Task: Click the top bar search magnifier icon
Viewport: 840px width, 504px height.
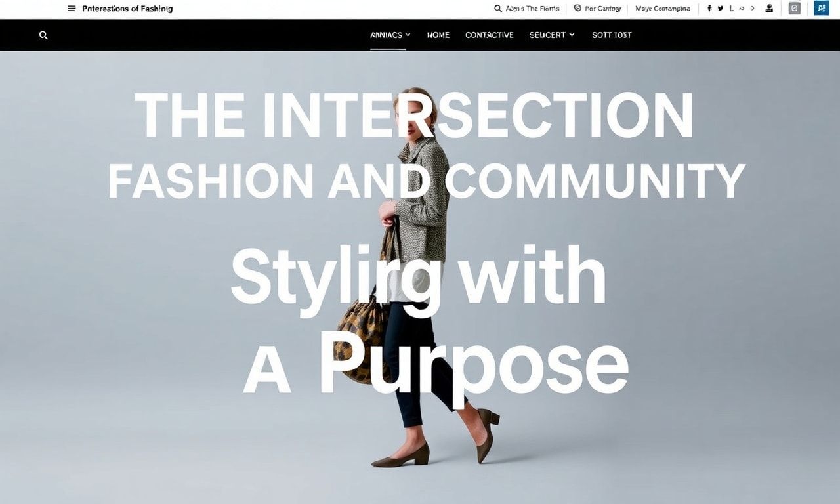Action: tap(498, 9)
